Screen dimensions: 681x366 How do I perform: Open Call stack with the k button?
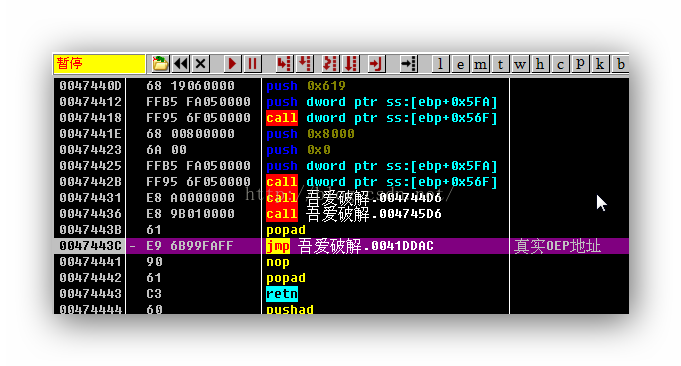(x=600, y=64)
